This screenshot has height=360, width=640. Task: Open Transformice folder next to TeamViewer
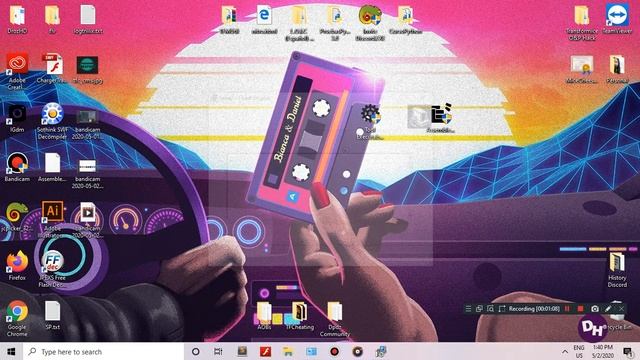pos(582,22)
